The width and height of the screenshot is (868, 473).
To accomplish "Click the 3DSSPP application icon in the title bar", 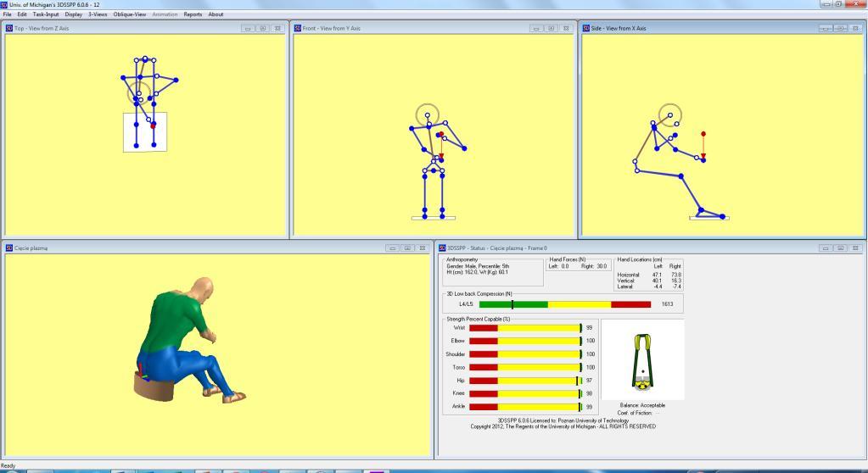I will click(4, 4).
